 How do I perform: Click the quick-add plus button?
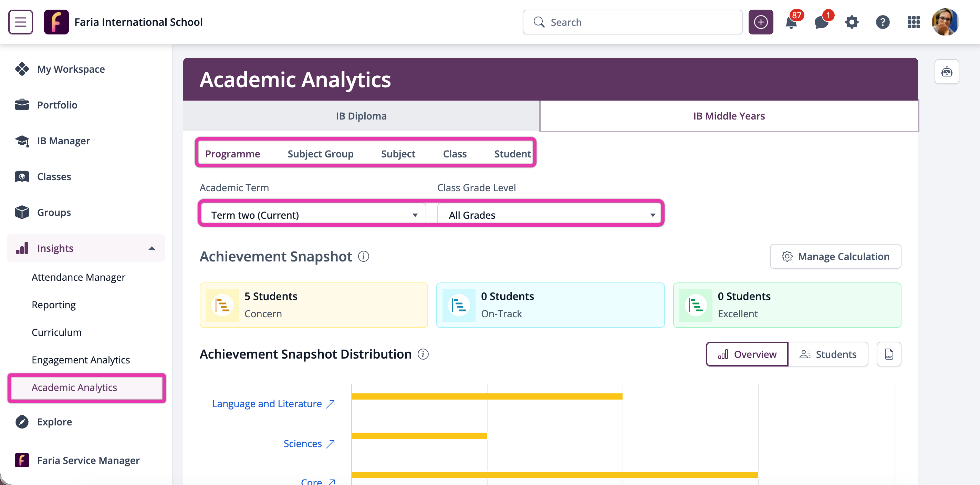761,22
